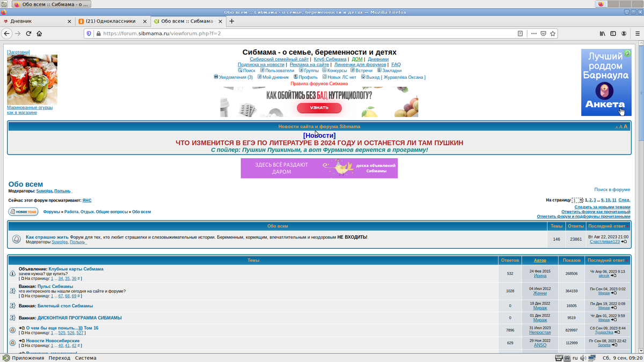Read Правила форумов Сибмама
The height and width of the screenshot is (362, 644).
tap(319, 84)
